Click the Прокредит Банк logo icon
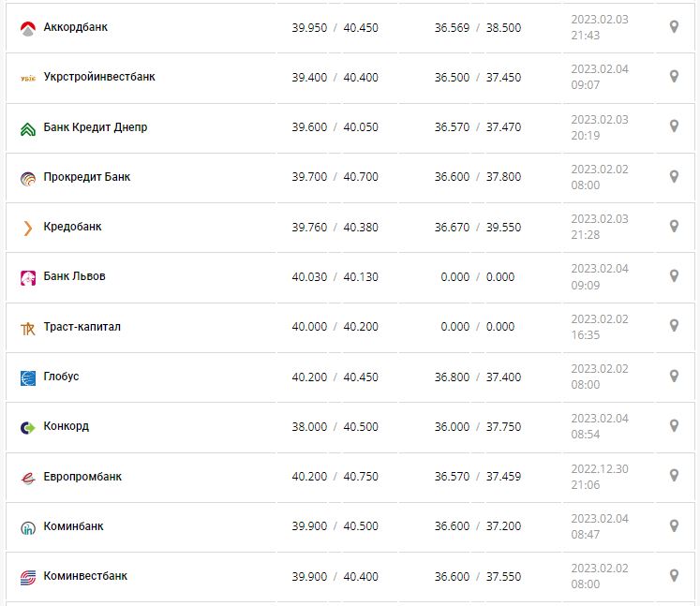 (27, 178)
